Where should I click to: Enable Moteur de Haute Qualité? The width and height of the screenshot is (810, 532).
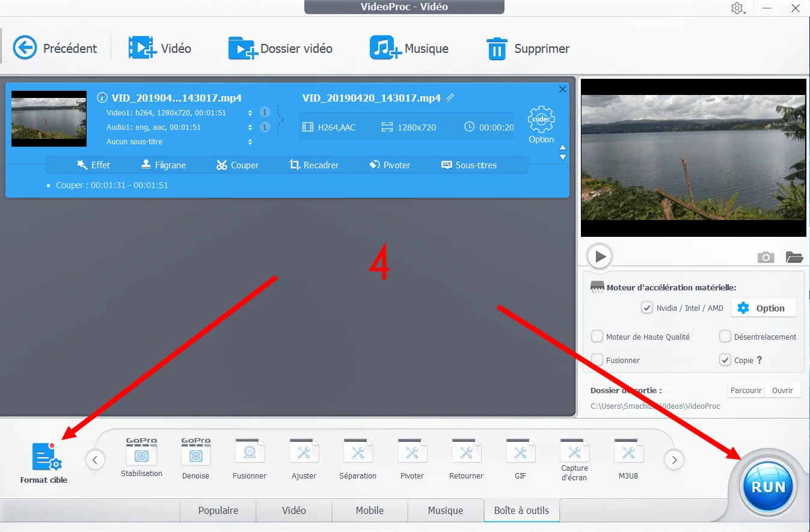click(597, 337)
